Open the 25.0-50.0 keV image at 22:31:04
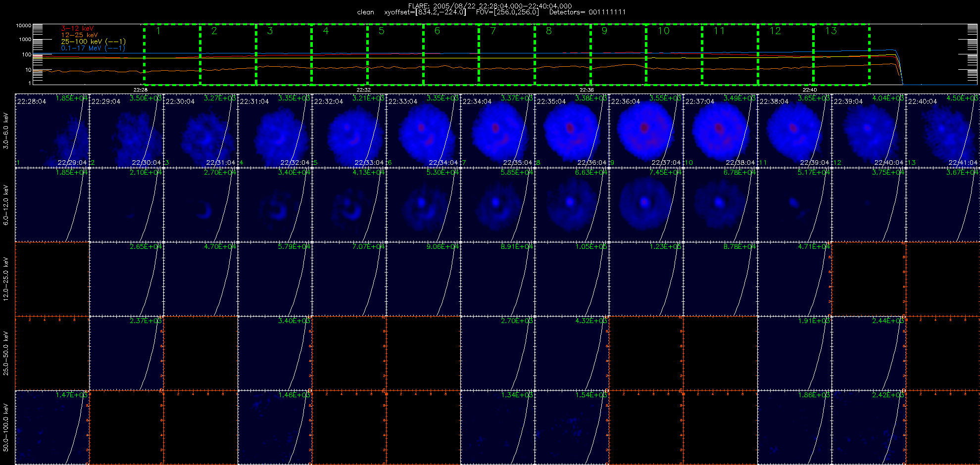The height and width of the screenshot is (465, 980). (x=275, y=353)
